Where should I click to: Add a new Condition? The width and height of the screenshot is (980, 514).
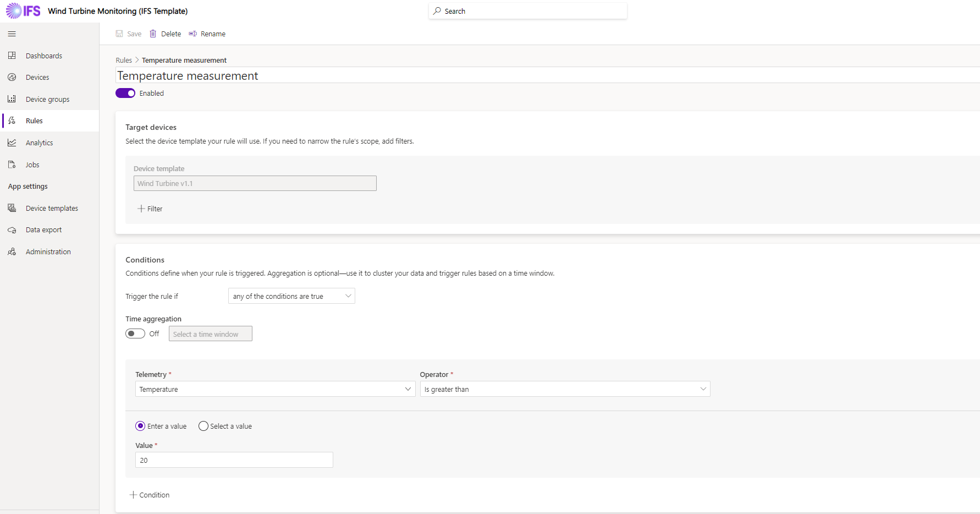[150, 495]
